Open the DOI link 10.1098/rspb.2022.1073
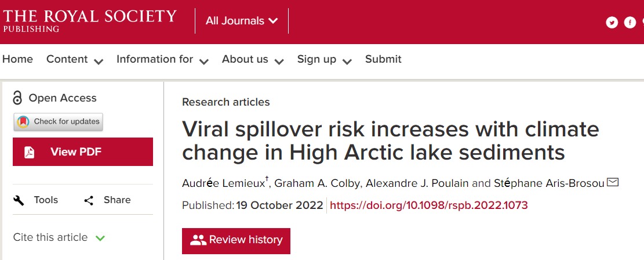Image resolution: width=644 pixels, height=260 pixels. click(x=429, y=205)
